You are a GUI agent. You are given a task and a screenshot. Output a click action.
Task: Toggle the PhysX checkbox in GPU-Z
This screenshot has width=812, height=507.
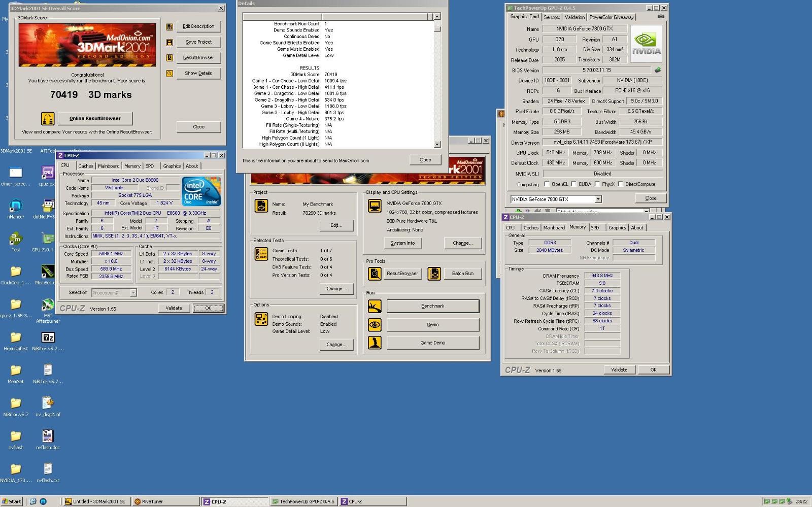[x=597, y=184]
